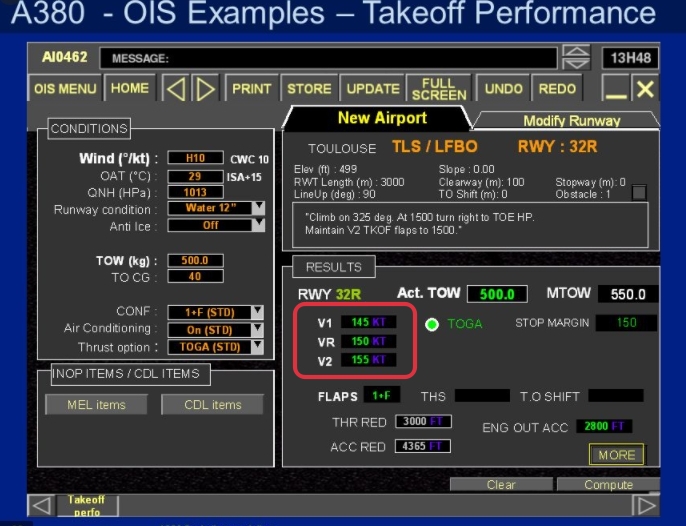Viewport: 686px width, 526px height.
Task: Click the FLAPS value 1+F
Action: pyautogui.click(x=382, y=396)
